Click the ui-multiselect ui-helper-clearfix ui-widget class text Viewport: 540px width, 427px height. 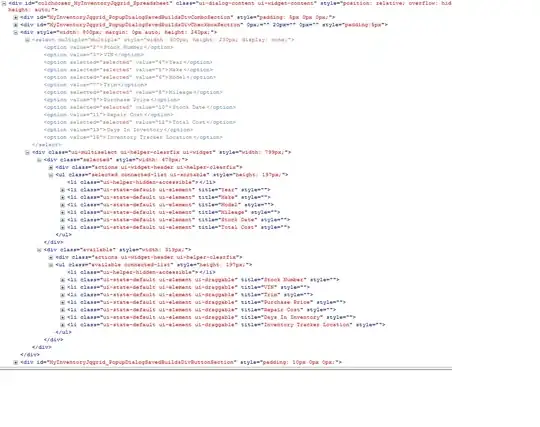click(x=142, y=152)
